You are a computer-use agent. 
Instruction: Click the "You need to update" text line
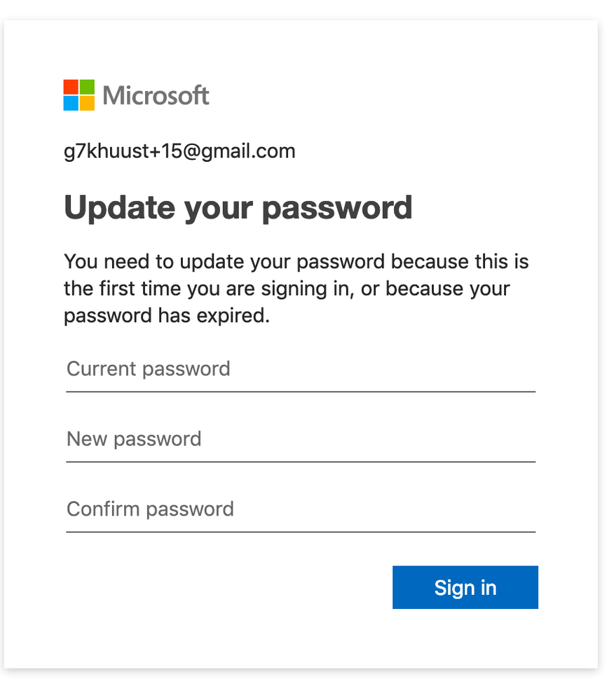coord(296,262)
